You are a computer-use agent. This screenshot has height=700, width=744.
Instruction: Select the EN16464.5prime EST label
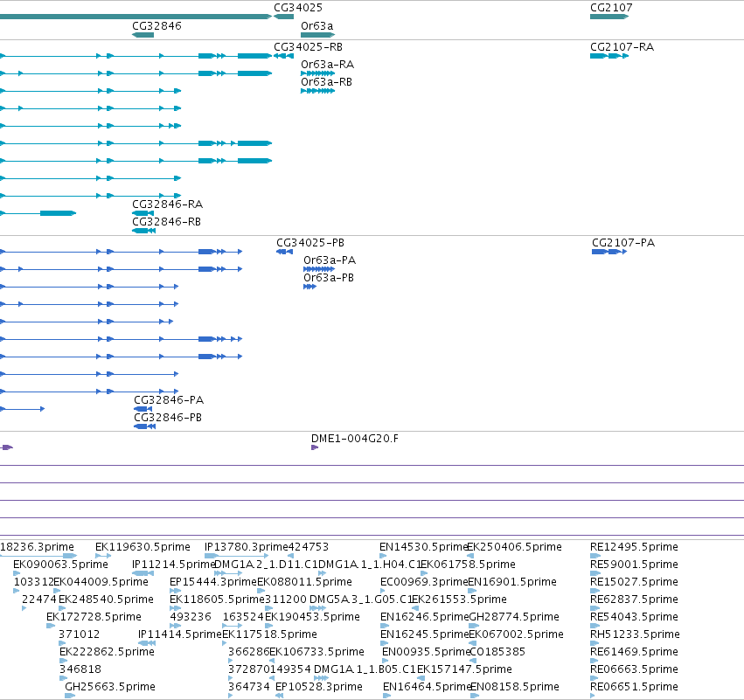pos(427,688)
